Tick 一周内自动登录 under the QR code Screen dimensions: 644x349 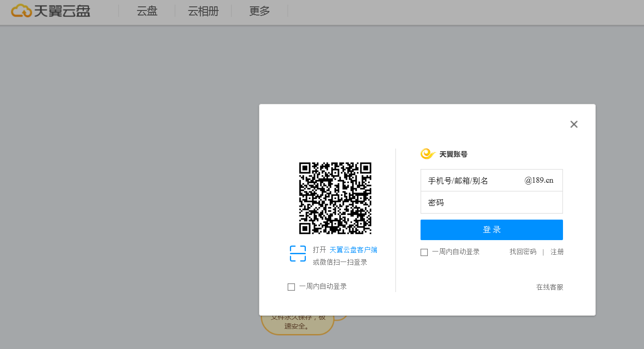[x=291, y=287]
